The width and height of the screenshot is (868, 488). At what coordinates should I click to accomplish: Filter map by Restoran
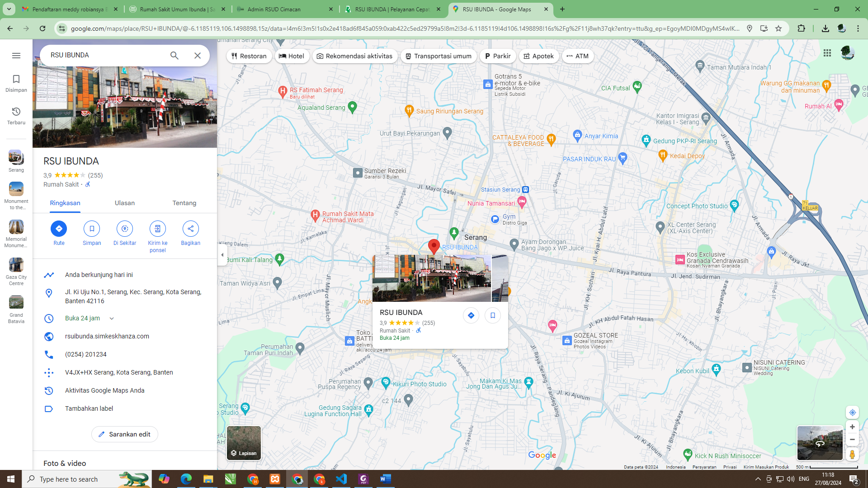tap(249, 56)
